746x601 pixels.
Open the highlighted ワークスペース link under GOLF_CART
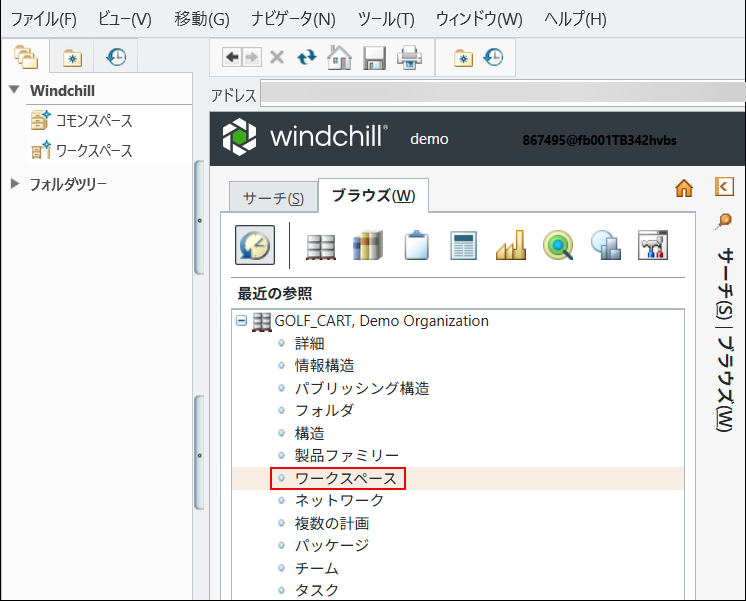345,478
